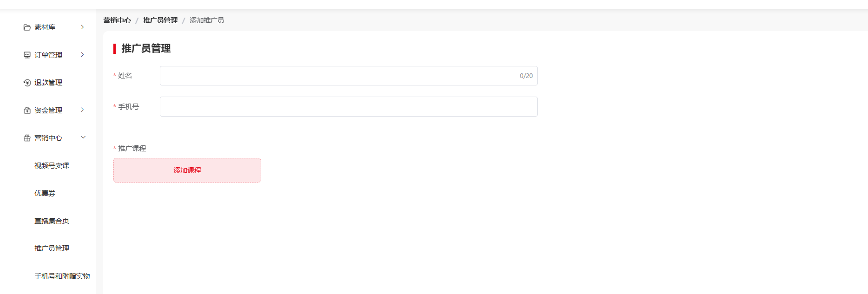This screenshot has width=868, height=294.
Task: Focus the 姓名 input field
Action: [x=349, y=76]
